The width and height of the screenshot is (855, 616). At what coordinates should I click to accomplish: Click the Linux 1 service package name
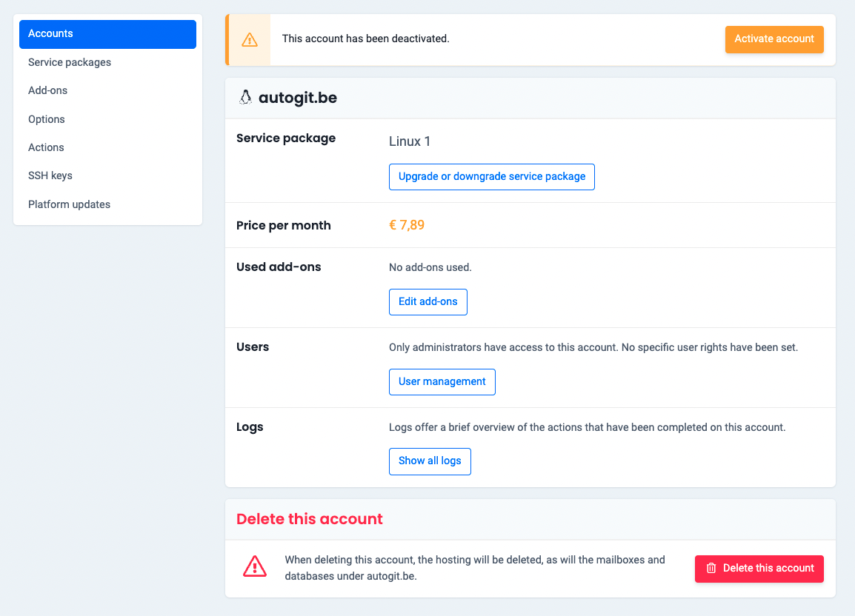point(410,141)
